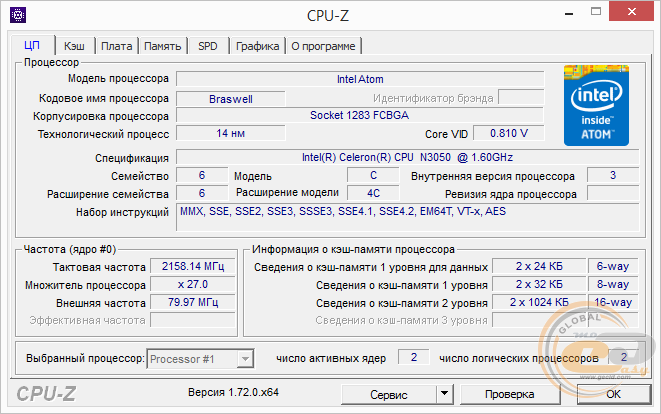Click the 16-way associativity value
The width and height of the screenshot is (661, 414).
tap(613, 302)
